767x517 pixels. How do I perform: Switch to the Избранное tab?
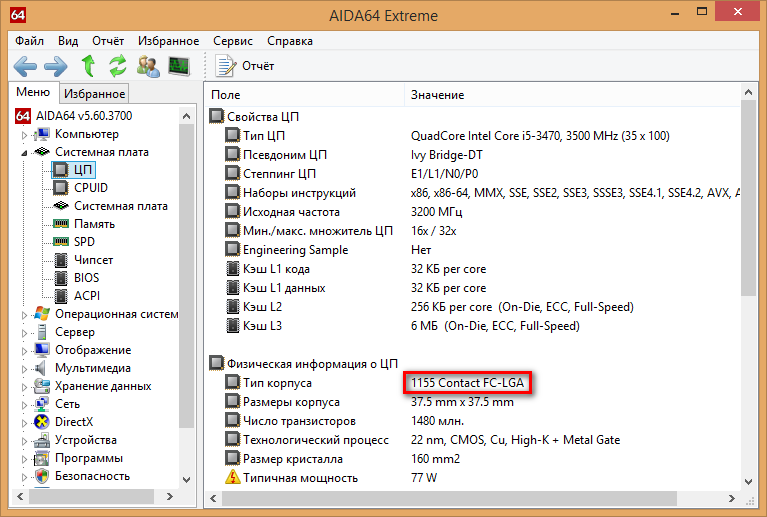[94, 93]
